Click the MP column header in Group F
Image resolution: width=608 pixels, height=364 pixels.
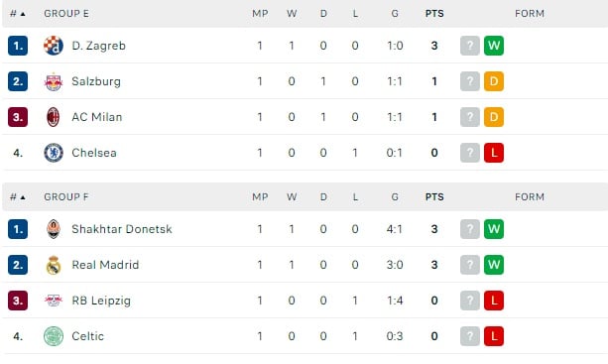coord(260,197)
